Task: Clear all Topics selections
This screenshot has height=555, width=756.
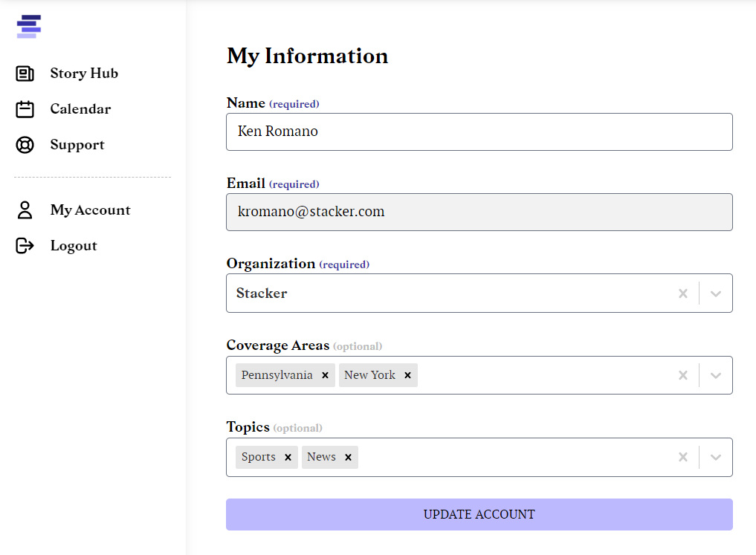Action: click(x=683, y=457)
